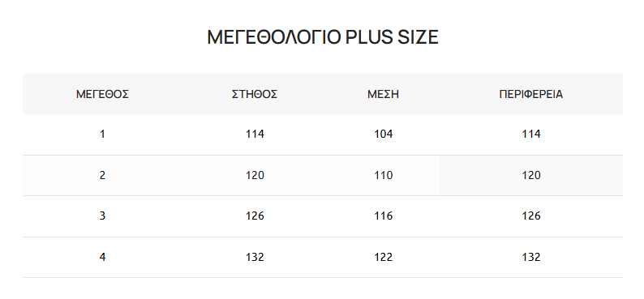Click the ΠΕΡΙΦΕΡΕΙΑ value 120 for size 2
644x299 pixels.
(x=531, y=175)
